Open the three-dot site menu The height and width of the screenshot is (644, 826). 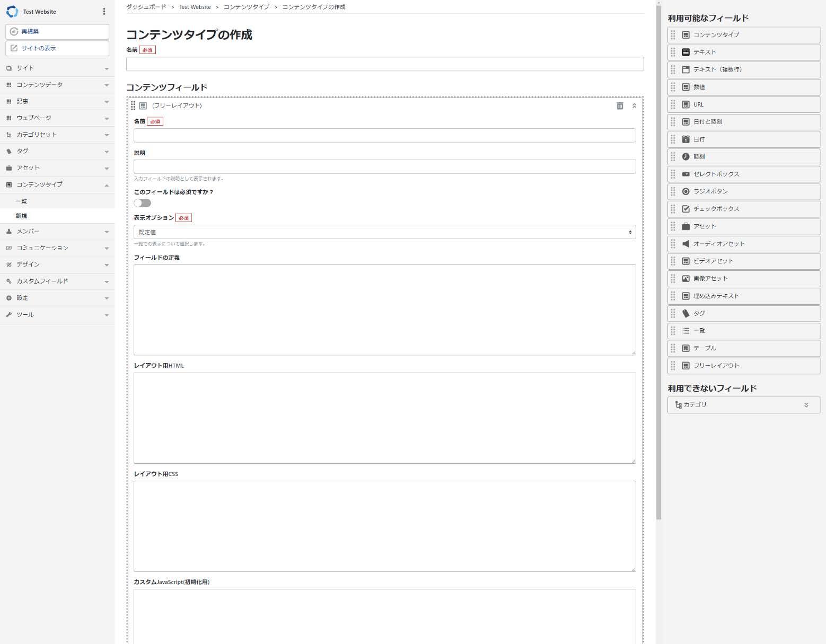[104, 11]
